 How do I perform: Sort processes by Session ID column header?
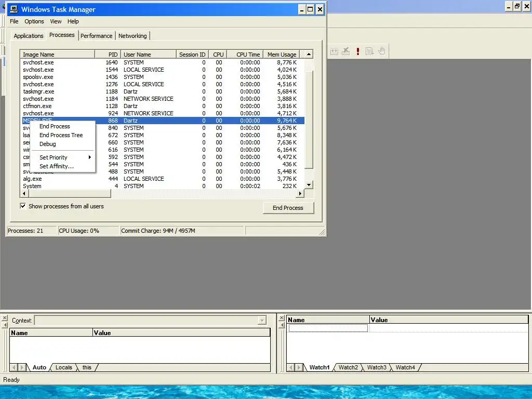(192, 54)
